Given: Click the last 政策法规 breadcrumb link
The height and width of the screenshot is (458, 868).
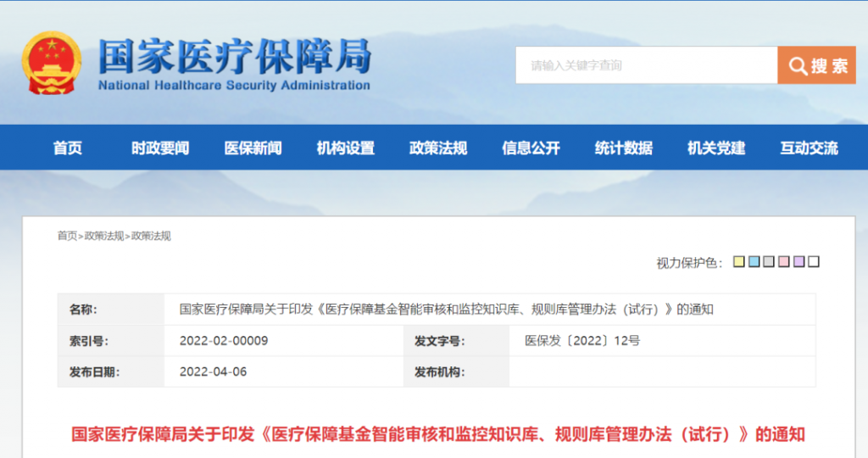Looking at the screenshot, I should click(x=151, y=236).
